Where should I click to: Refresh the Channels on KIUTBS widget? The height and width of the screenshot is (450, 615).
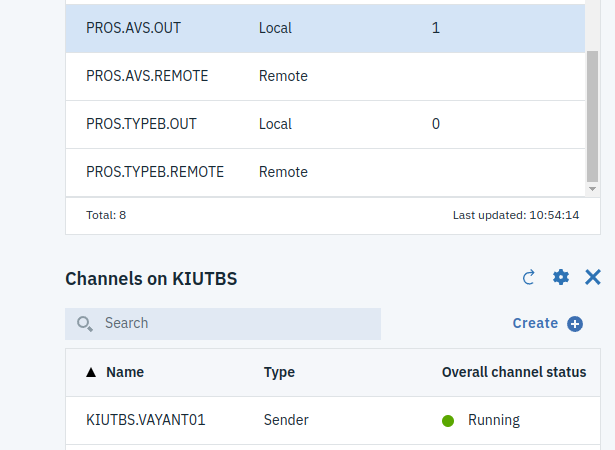[529, 278]
